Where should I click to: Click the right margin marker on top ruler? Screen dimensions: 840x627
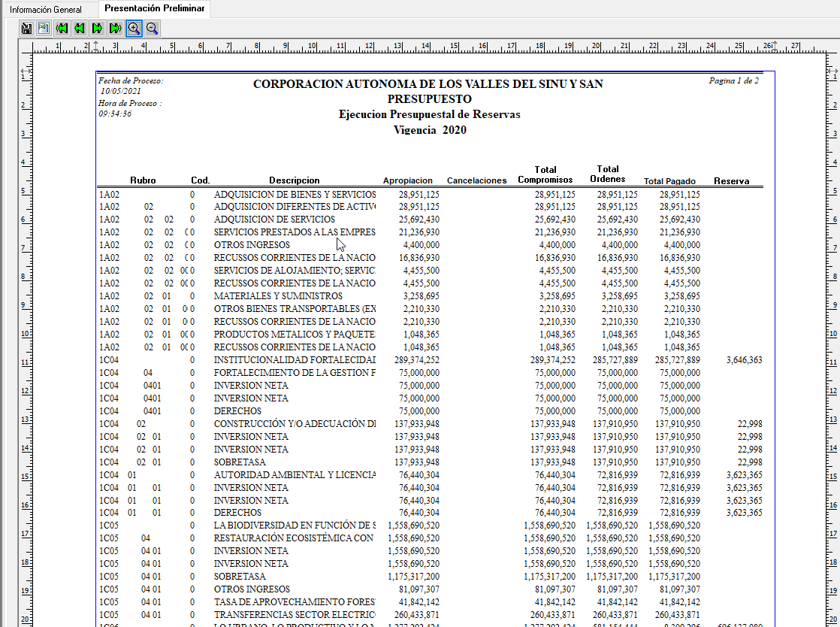pos(774,45)
